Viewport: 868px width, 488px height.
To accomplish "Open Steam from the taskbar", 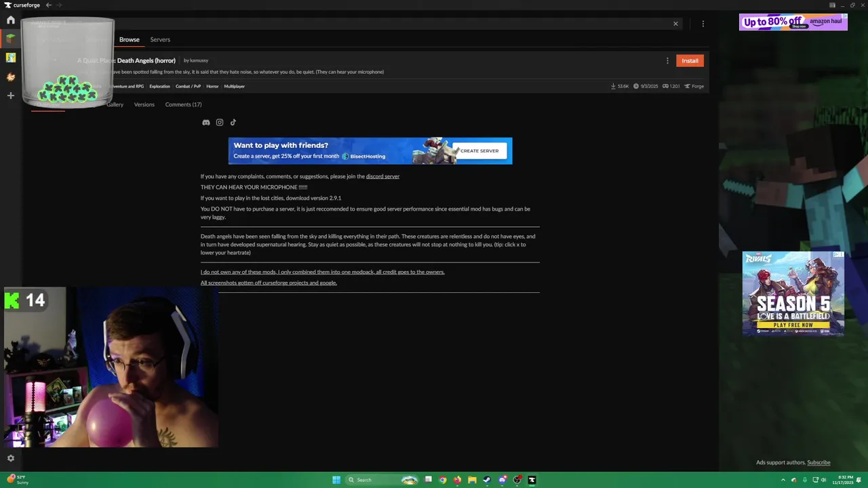I will 487,480.
